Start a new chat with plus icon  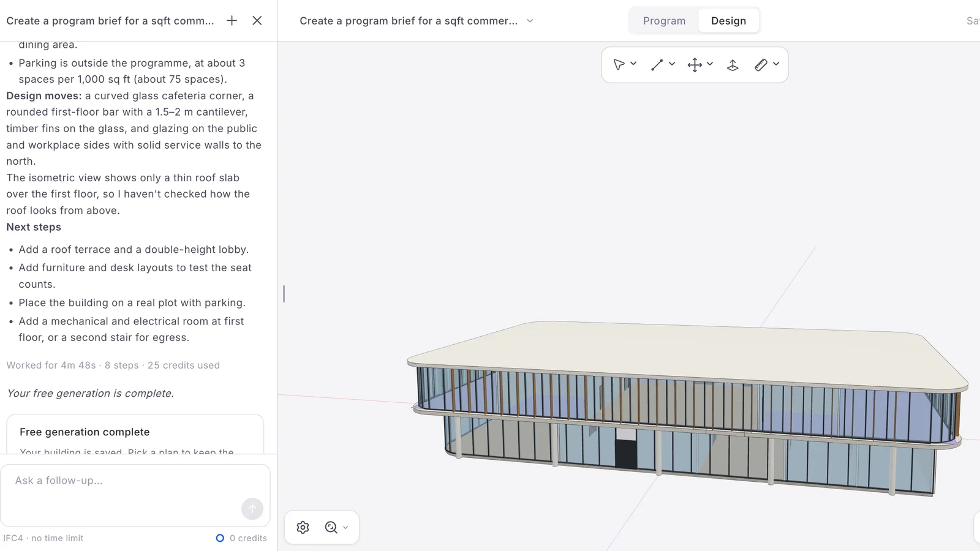[x=232, y=21]
